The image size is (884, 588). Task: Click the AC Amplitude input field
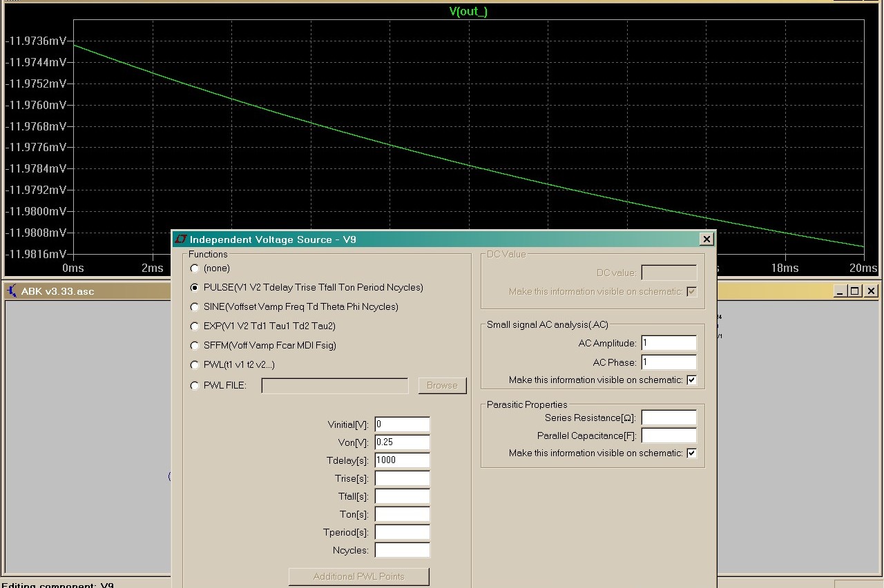click(x=669, y=343)
